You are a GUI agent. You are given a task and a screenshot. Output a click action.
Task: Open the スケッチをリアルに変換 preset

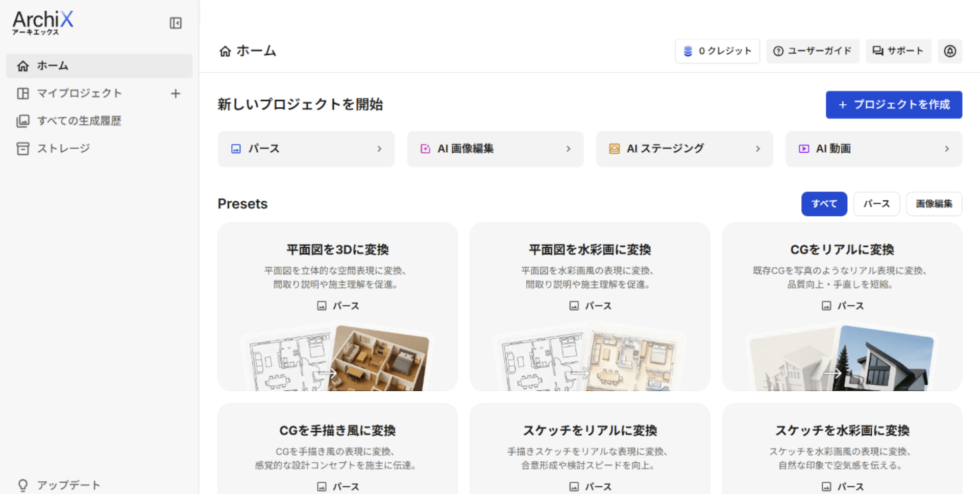[590, 449]
